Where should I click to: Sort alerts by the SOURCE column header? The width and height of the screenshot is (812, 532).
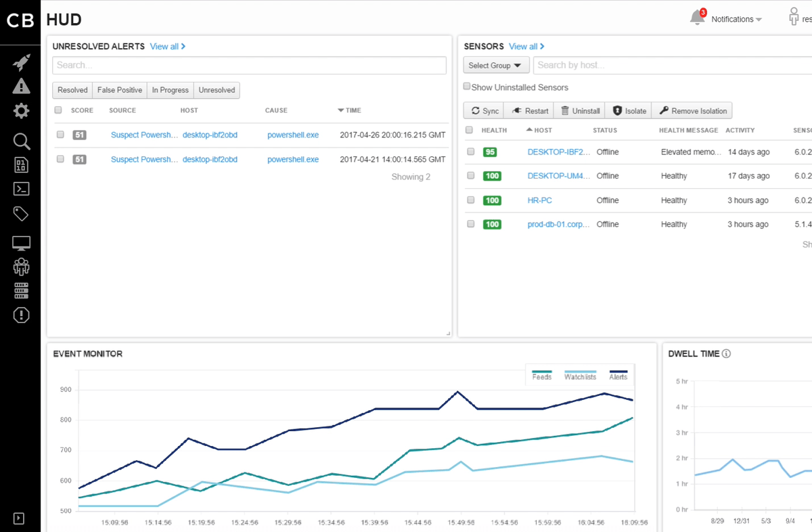tap(122, 110)
